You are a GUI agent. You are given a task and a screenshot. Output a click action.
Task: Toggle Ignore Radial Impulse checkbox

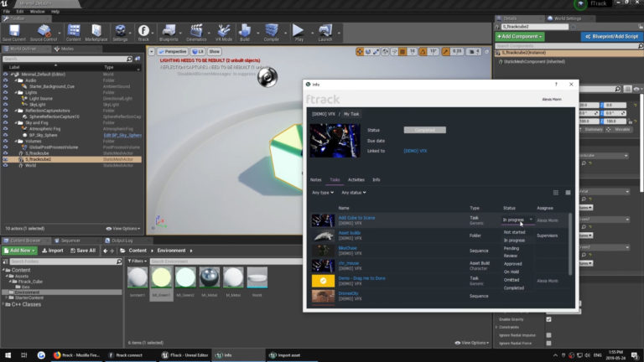coord(548,335)
